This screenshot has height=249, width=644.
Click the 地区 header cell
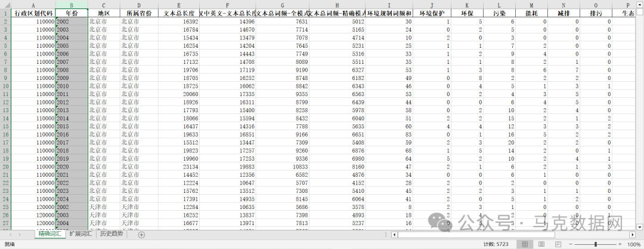104,13
